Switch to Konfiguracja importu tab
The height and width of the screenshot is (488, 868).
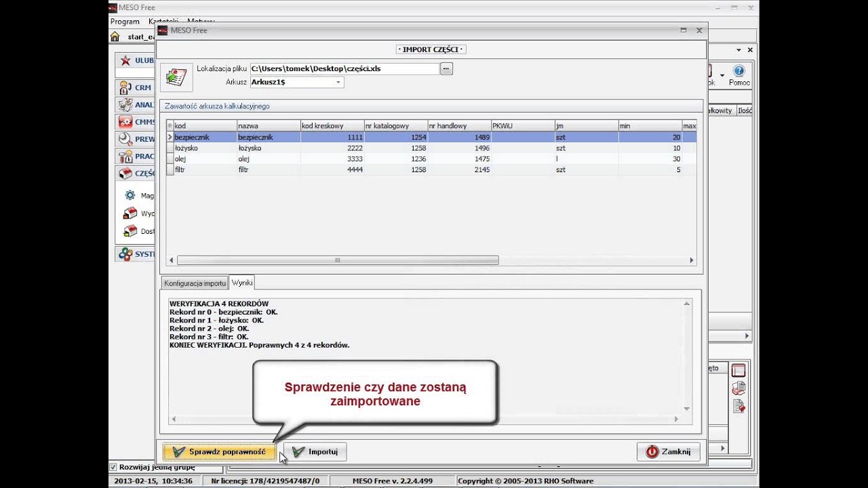click(x=195, y=283)
